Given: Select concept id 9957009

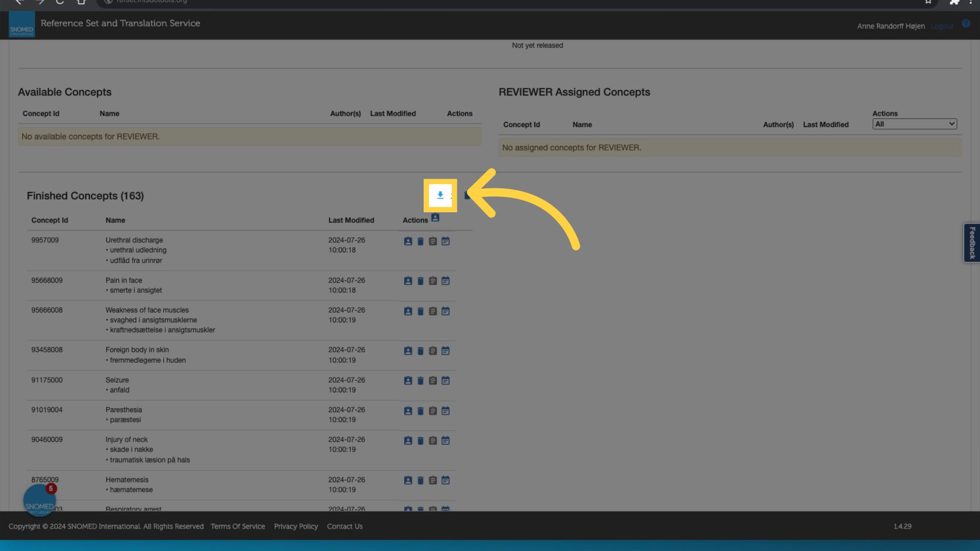Looking at the screenshot, I should (x=45, y=240).
